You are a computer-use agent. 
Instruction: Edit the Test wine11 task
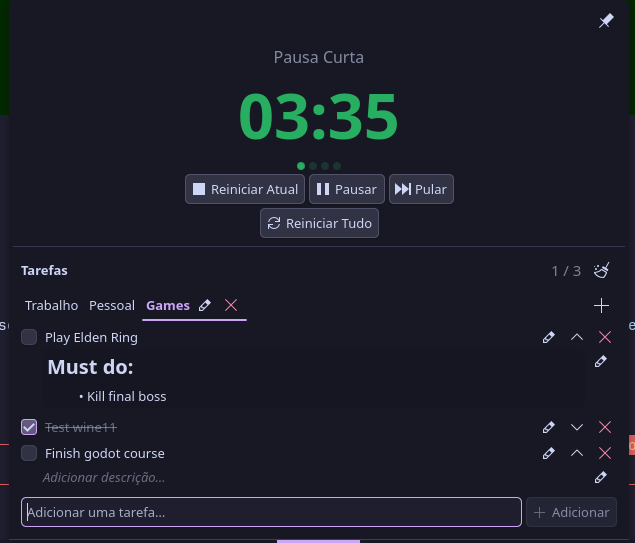click(x=548, y=427)
